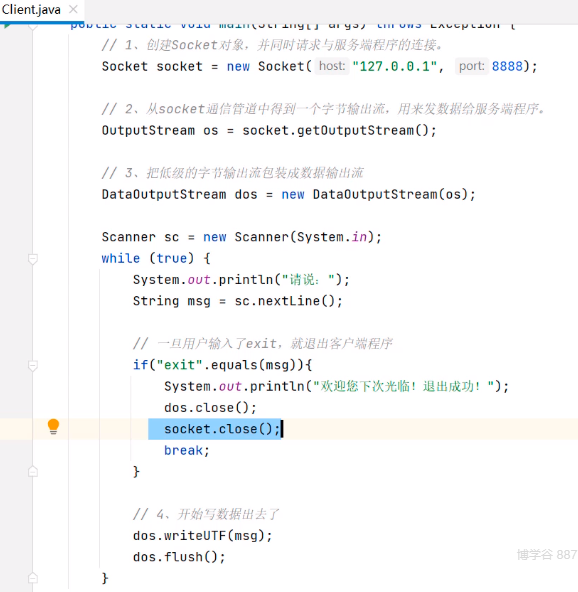Click fold end marker below break
The height and width of the screenshot is (592, 578).
click(x=33, y=472)
